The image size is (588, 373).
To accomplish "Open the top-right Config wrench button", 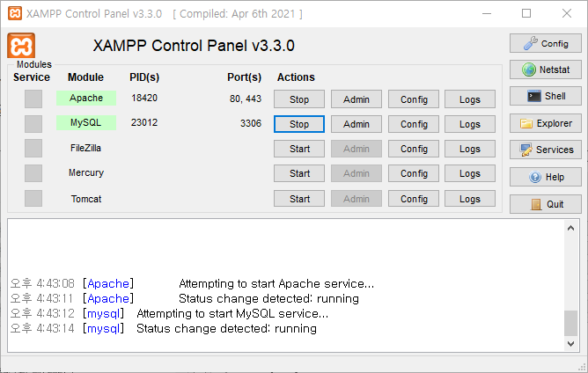I will click(545, 43).
